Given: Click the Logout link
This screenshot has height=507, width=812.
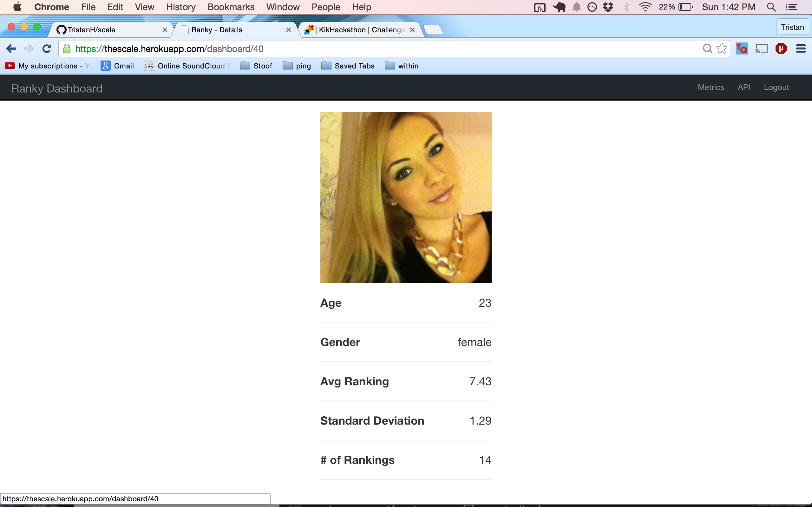Looking at the screenshot, I should pos(776,87).
